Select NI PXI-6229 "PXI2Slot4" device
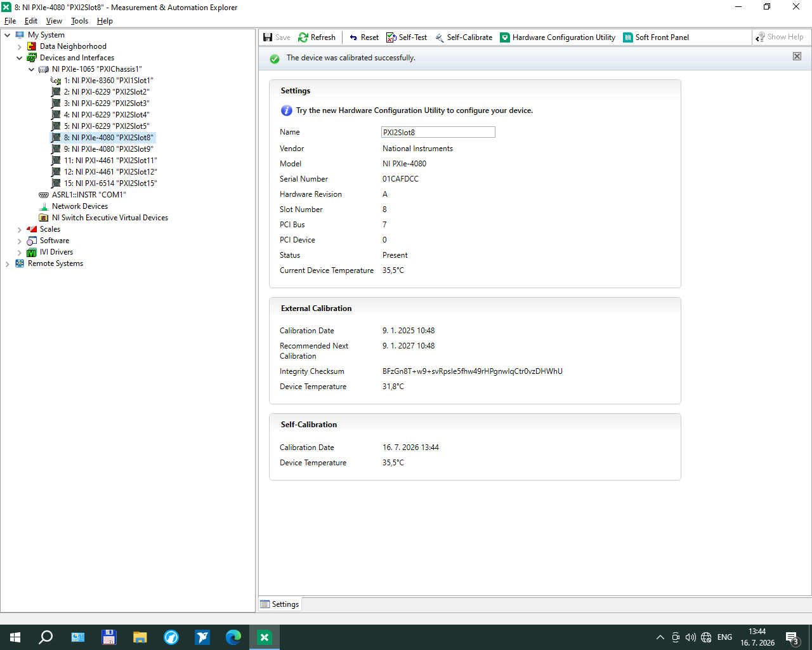The image size is (812, 650). 107,115
